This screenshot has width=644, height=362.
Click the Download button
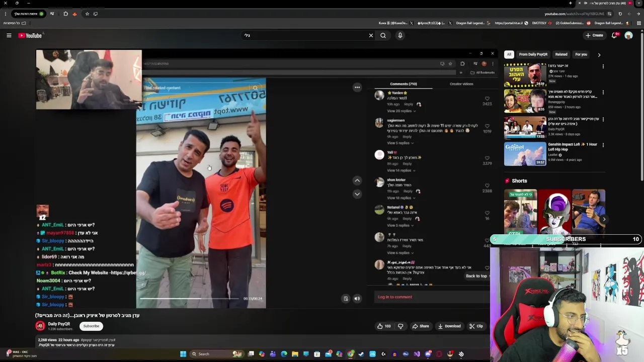(449, 326)
